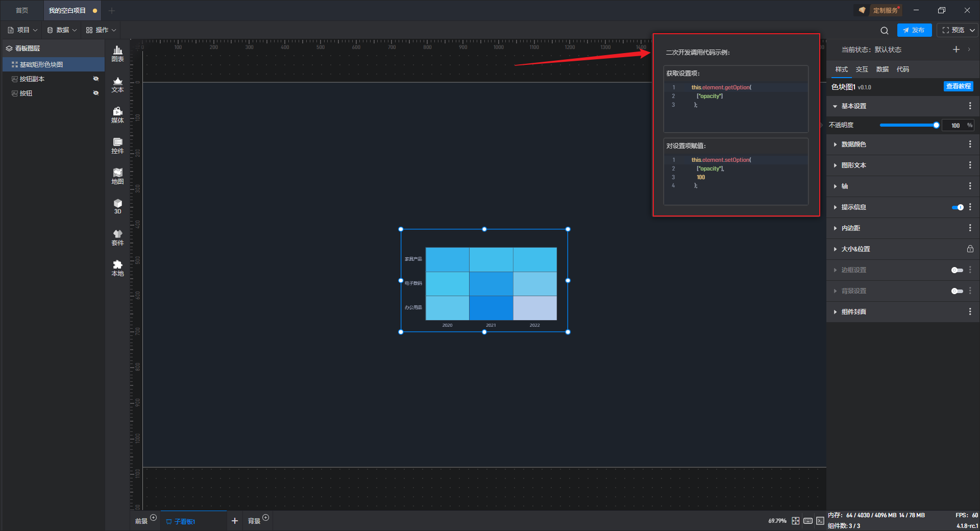Expand the 大小&位置 section
The height and width of the screenshot is (531, 980).
tap(855, 249)
